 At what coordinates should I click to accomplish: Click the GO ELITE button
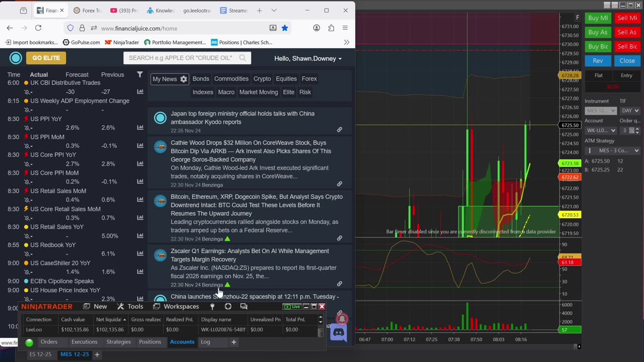(46, 58)
